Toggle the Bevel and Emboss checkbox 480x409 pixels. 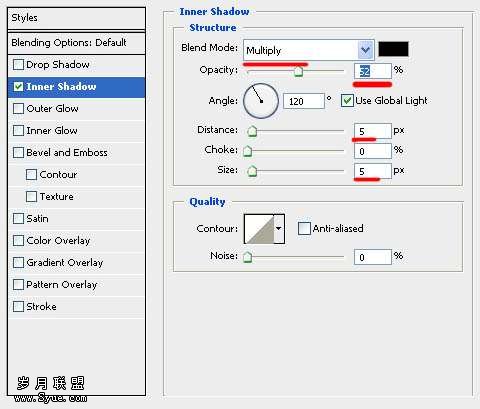(x=18, y=153)
